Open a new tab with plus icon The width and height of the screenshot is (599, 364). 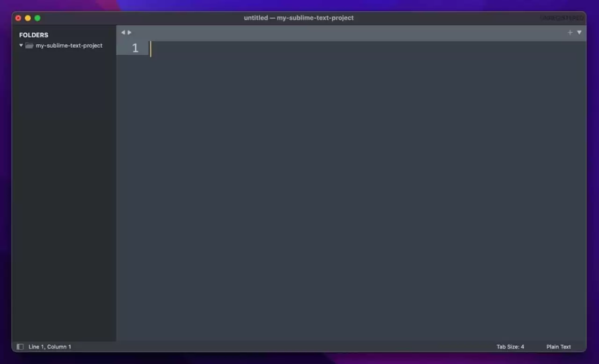[x=570, y=32]
